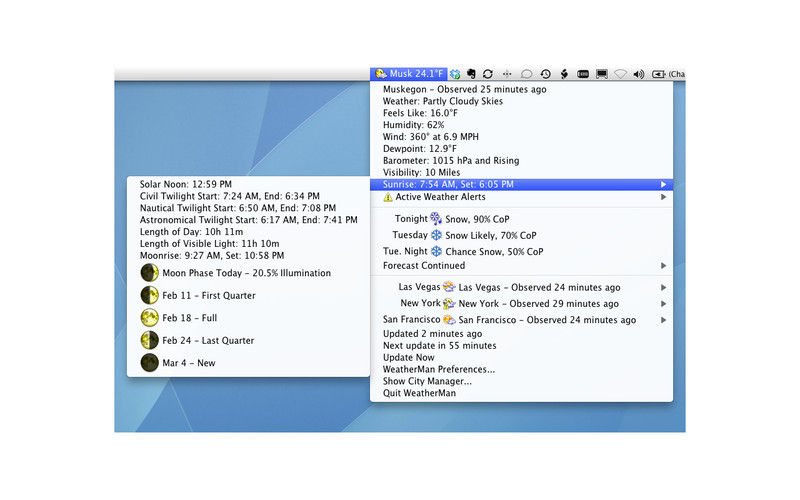Expand the New York submenu arrow
Screen dimensions: 800x500
663,304
